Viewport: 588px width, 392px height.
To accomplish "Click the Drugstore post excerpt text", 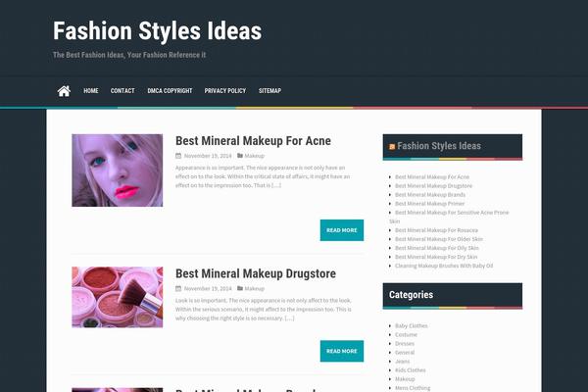I will tap(264, 309).
